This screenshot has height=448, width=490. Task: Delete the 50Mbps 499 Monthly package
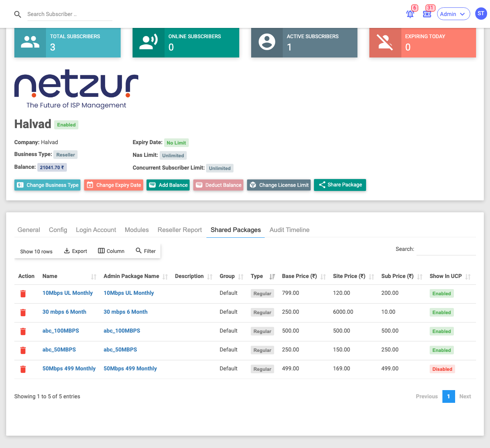click(x=23, y=369)
